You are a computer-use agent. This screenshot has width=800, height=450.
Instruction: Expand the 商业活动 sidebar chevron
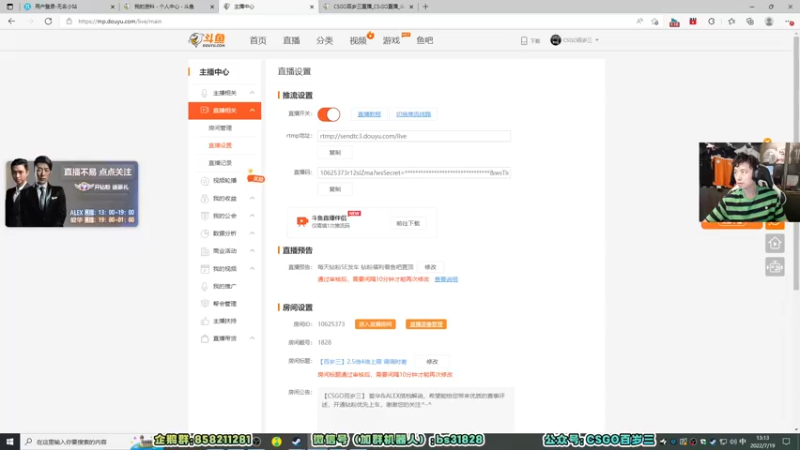(x=252, y=251)
